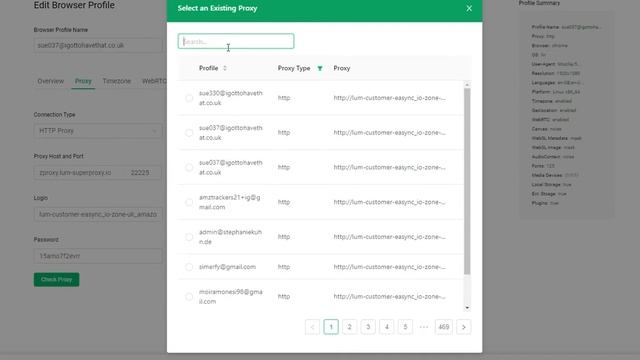Select radio button for sue330@igottohavethat.co.uk
This screenshot has height=360, width=640.
coord(189,98)
